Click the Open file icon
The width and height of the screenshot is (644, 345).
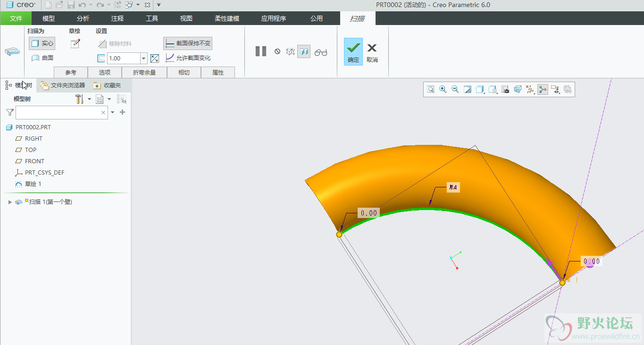pos(59,5)
